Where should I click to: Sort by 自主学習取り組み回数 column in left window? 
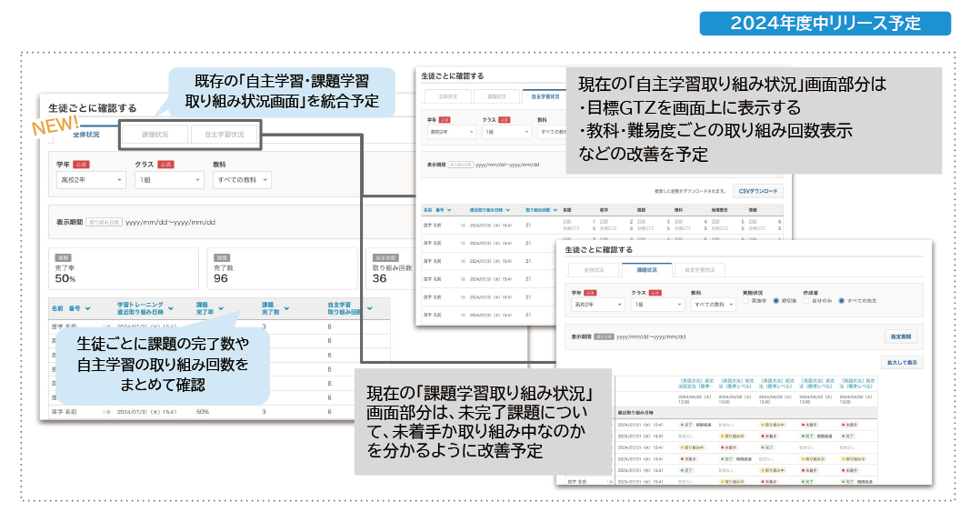point(349,308)
